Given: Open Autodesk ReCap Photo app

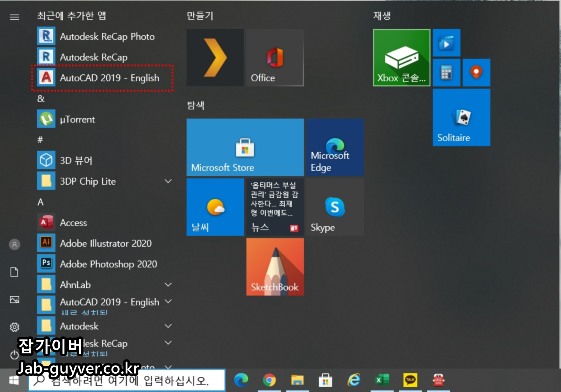Looking at the screenshot, I should coord(104,36).
